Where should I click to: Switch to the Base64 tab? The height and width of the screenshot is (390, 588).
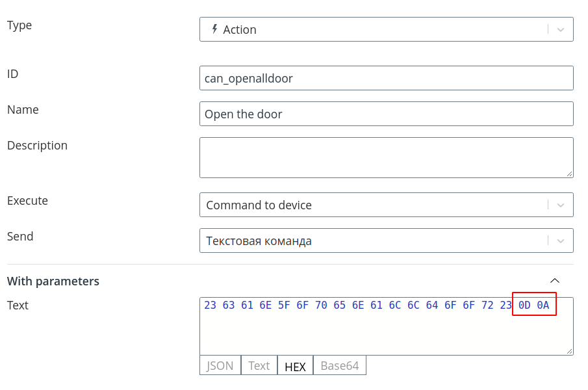tap(340, 365)
